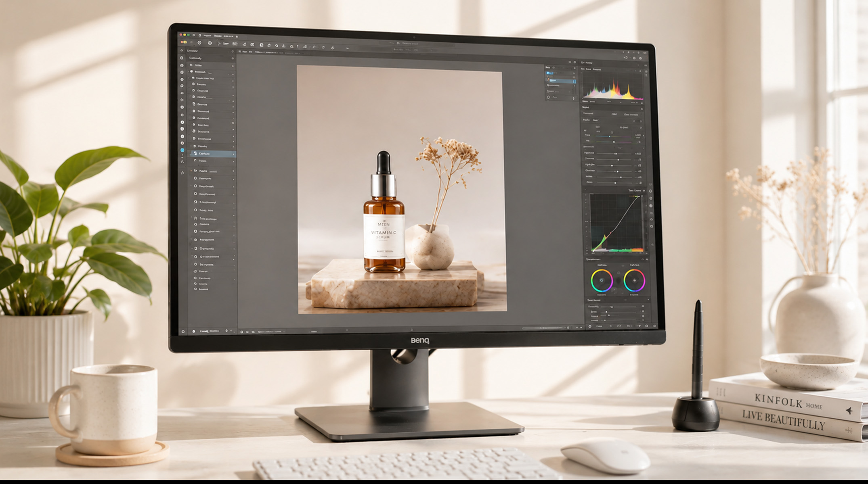Viewport: 868px width, 484px height.
Task: Click the target circle icon left of the toolbar eye
Action: click(x=199, y=43)
